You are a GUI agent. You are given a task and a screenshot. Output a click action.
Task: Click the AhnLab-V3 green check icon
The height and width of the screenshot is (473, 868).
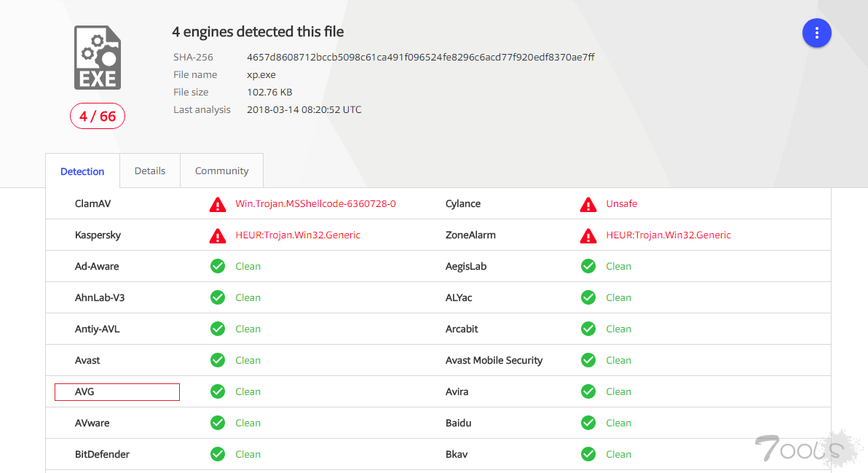click(x=218, y=297)
